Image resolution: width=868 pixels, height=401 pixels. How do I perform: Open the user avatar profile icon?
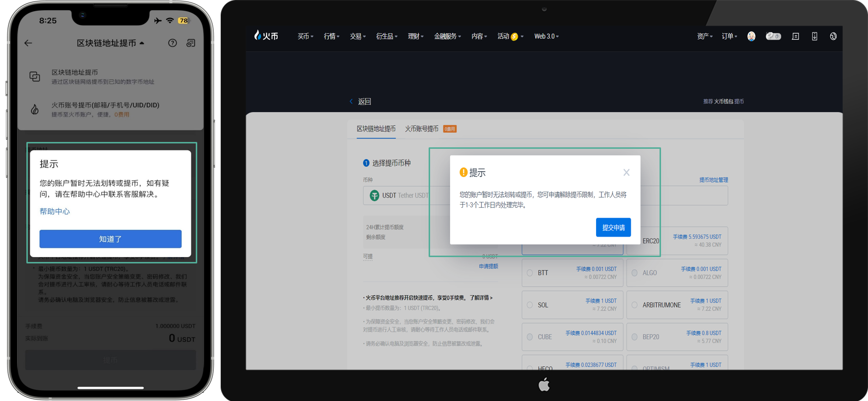pyautogui.click(x=751, y=36)
